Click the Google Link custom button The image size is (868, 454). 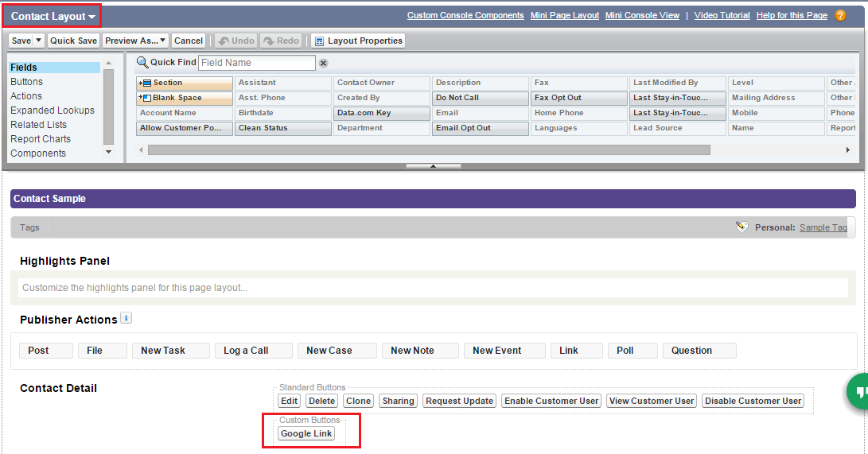(306, 433)
